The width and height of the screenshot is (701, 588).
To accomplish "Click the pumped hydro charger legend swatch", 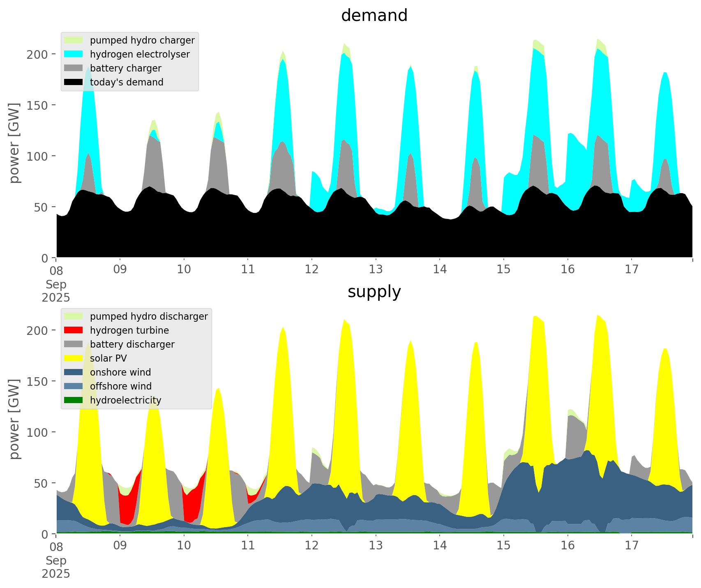I will tap(74, 40).
